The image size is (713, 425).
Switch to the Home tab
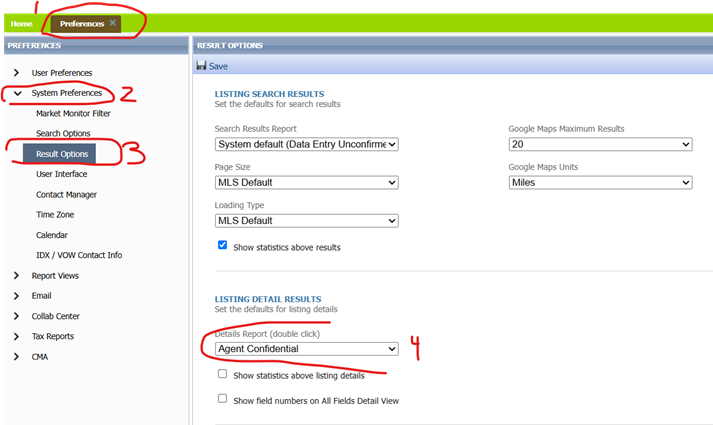click(x=22, y=23)
